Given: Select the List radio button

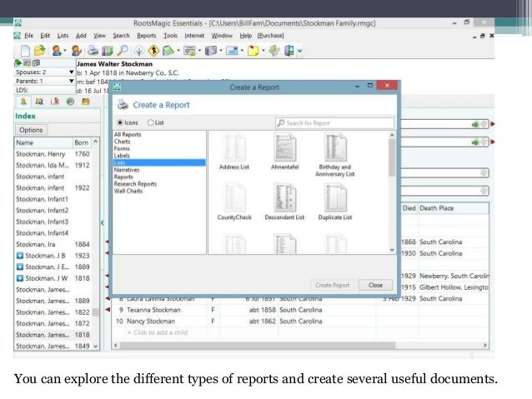Looking at the screenshot, I should (151, 122).
